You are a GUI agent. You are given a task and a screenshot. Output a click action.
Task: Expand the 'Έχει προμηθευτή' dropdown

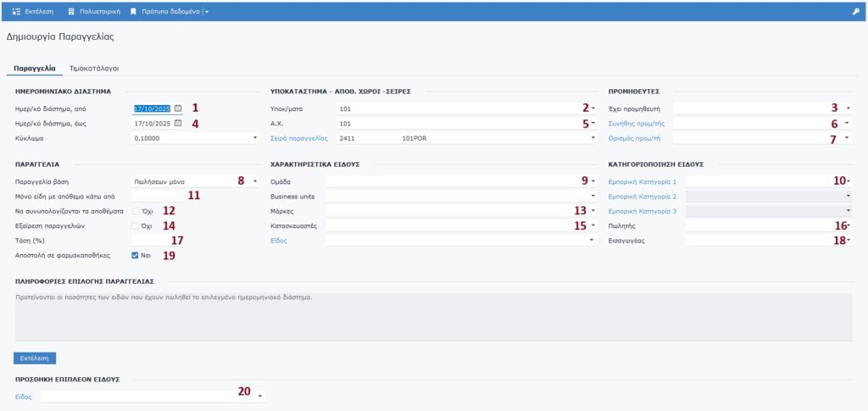[x=848, y=108]
